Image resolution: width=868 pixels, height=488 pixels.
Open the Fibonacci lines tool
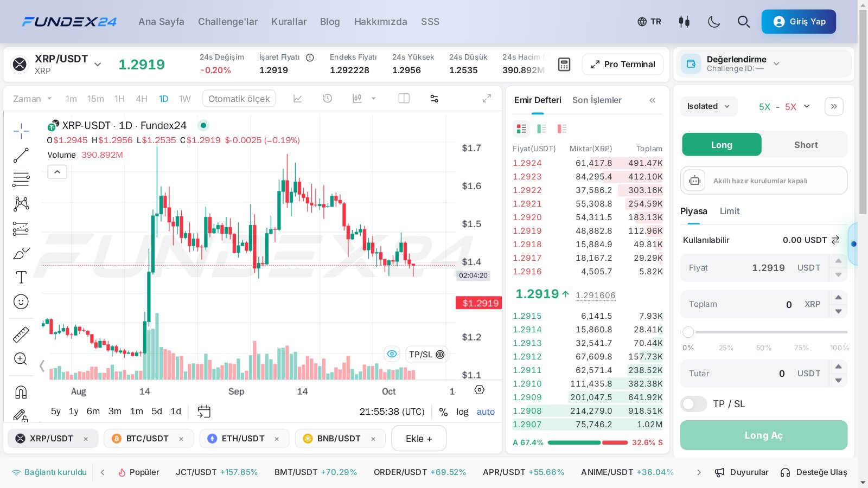(21, 179)
